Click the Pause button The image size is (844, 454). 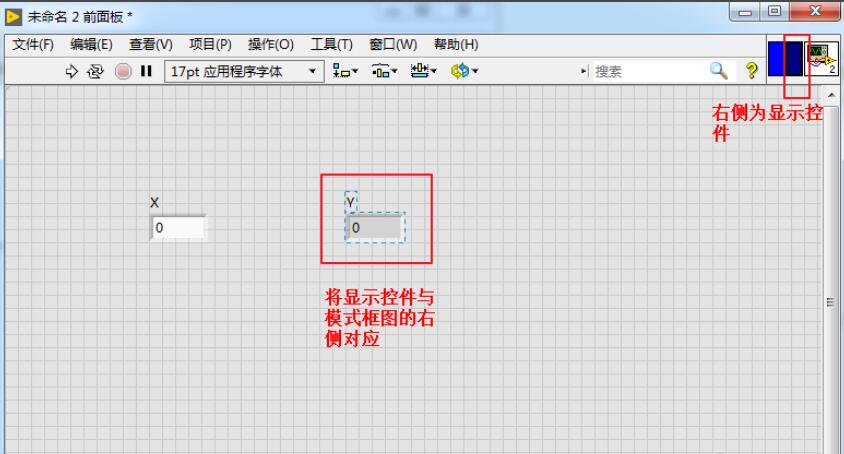point(146,71)
